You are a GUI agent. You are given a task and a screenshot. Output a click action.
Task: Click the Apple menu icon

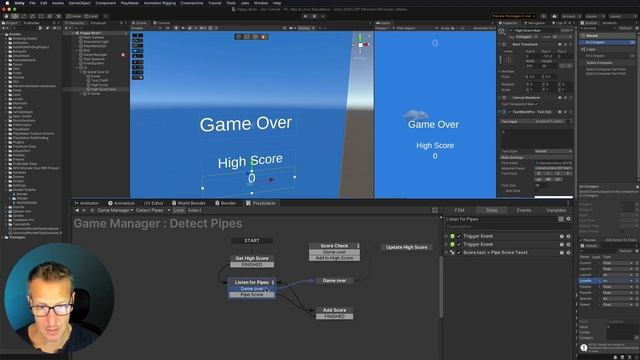point(7,3)
